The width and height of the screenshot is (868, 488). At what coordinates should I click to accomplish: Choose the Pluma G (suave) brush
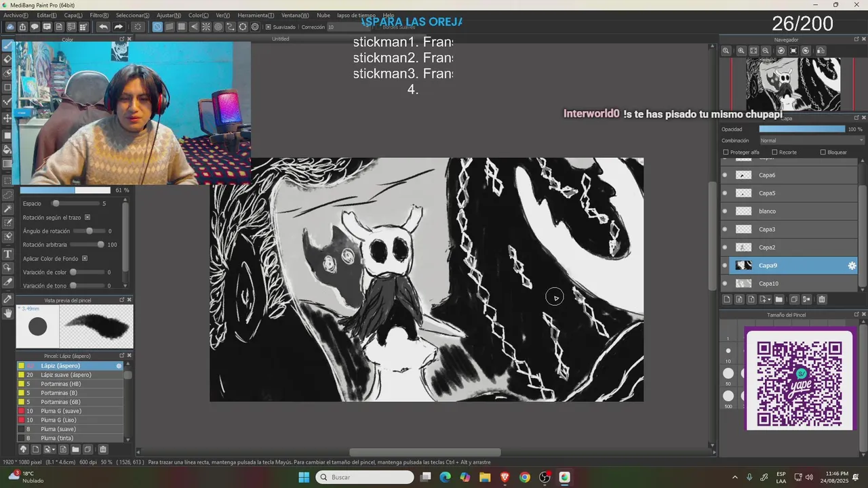tap(71, 411)
